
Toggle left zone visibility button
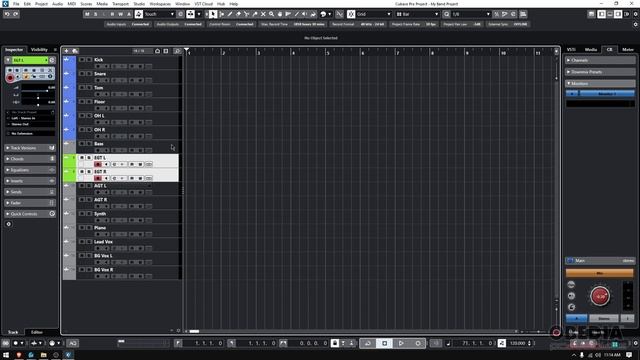[x=602, y=14]
